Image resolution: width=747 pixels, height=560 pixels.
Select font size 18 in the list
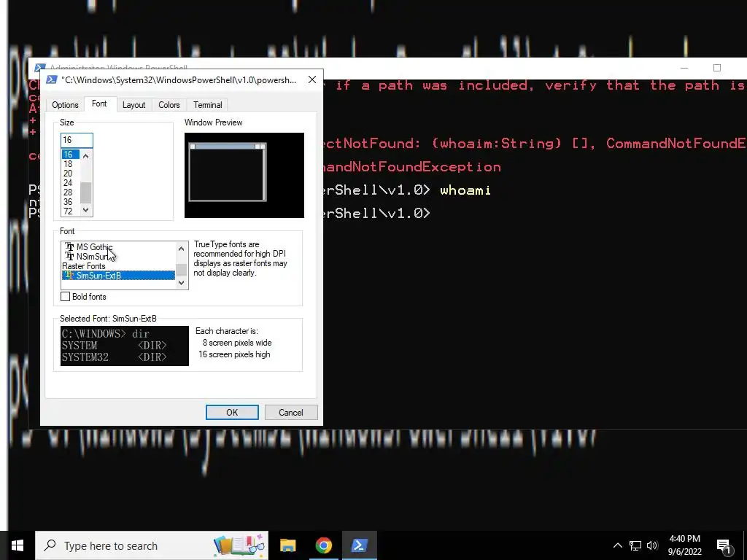click(71, 164)
